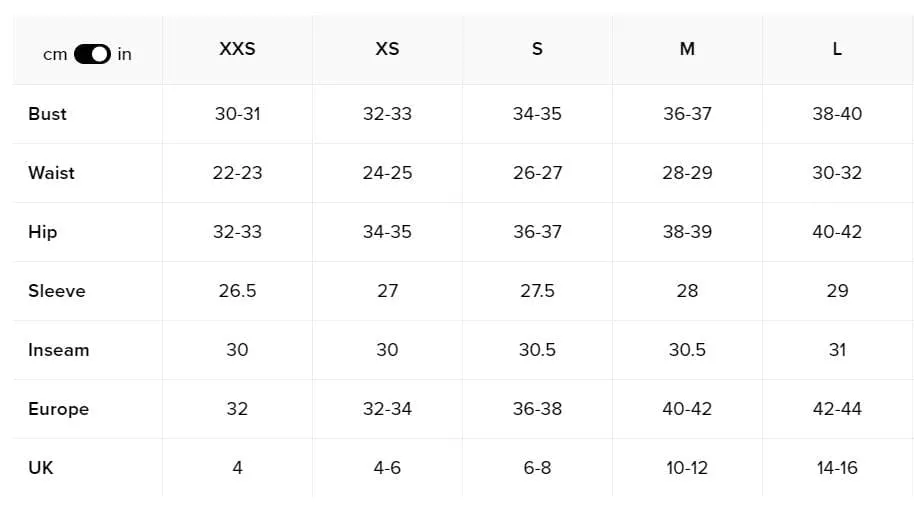Select the UK row label
This screenshot has width=914, height=507.
40,468
